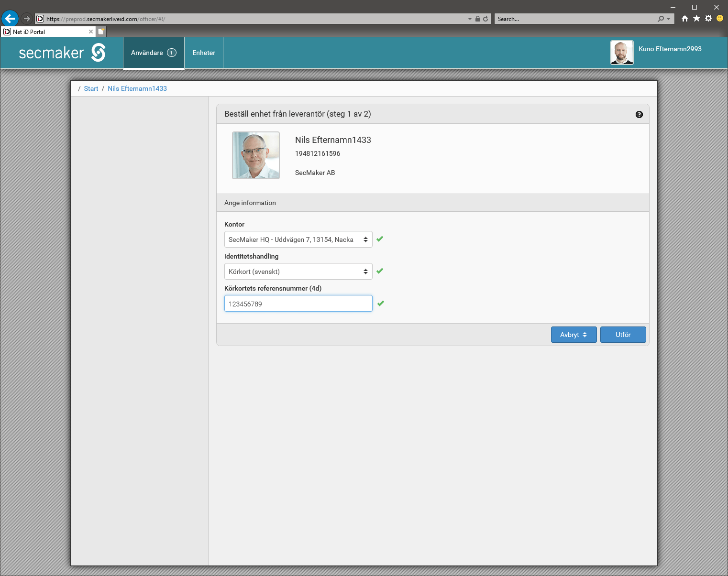Click the Nils Efternamn1433 name heading
The image size is (728, 576).
pos(333,140)
